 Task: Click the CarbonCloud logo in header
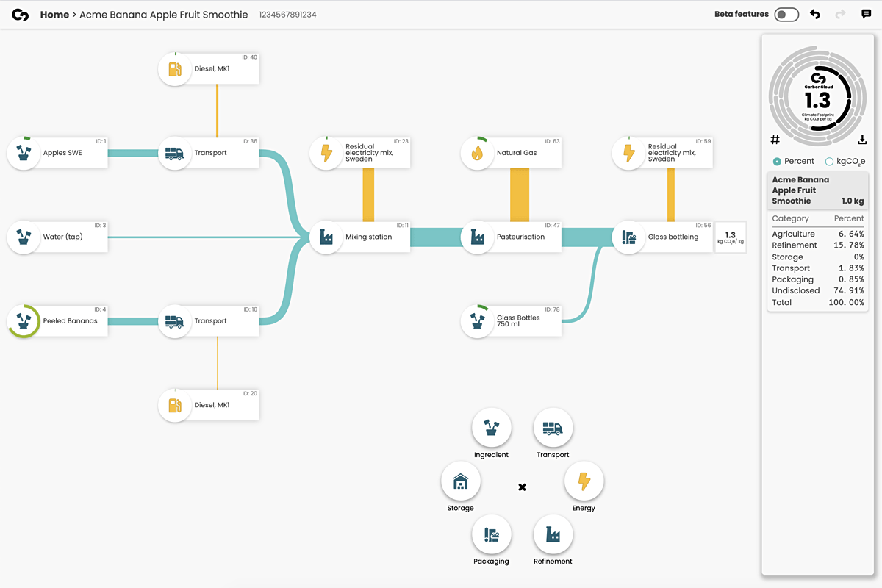[21, 15]
